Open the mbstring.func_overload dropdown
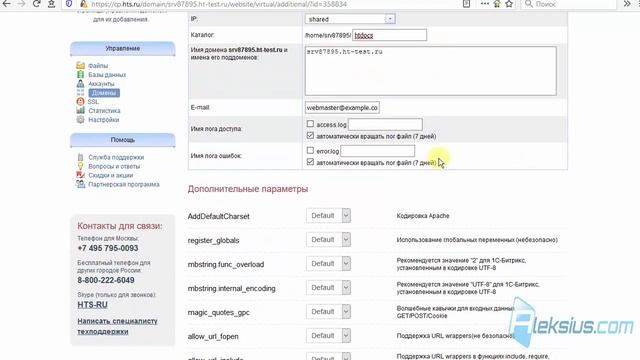Viewport: 640px width, 360px height. point(328,264)
